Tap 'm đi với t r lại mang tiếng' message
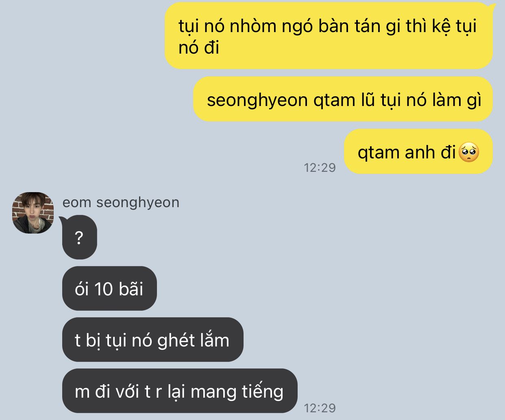Screen dimensions: 505x420 point(180,391)
